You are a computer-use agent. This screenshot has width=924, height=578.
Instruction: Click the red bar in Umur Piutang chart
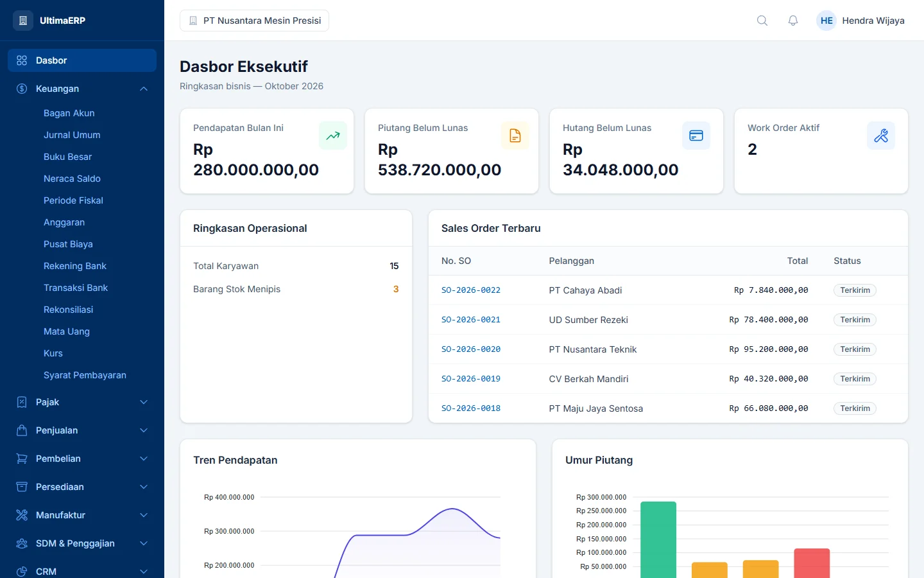click(x=812, y=563)
